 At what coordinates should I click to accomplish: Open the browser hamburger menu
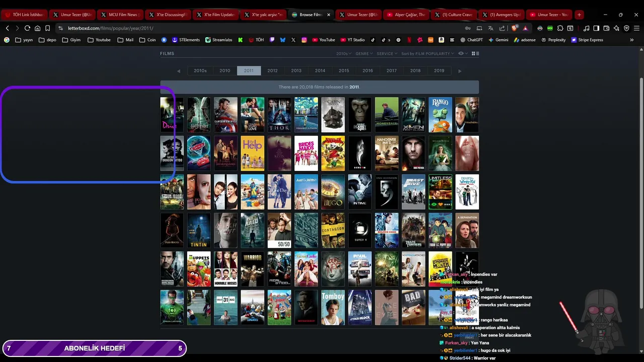click(x=636, y=28)
